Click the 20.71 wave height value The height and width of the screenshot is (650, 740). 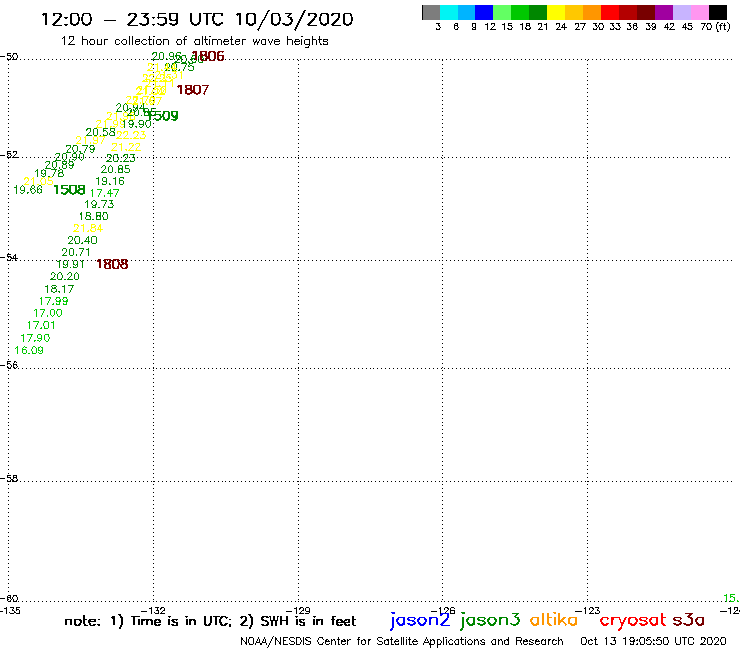pyautogui.click(x=76, y=253)
